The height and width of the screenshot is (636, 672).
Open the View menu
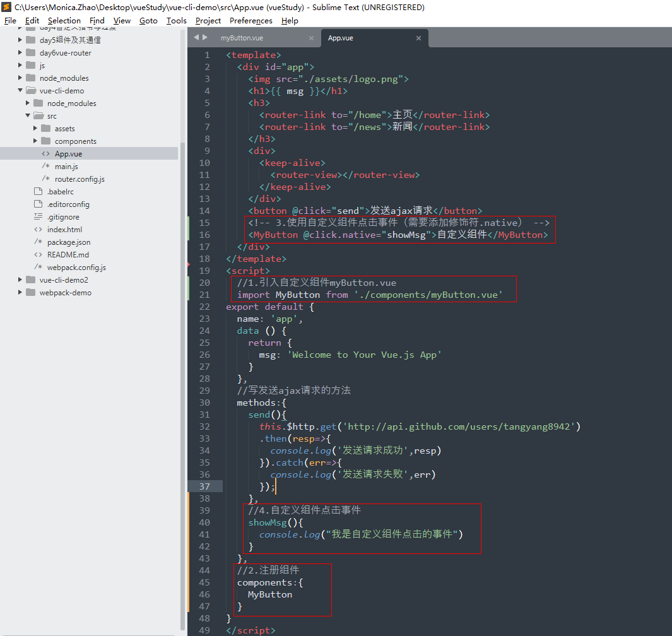pyautogui.click(x=122, y=21)
